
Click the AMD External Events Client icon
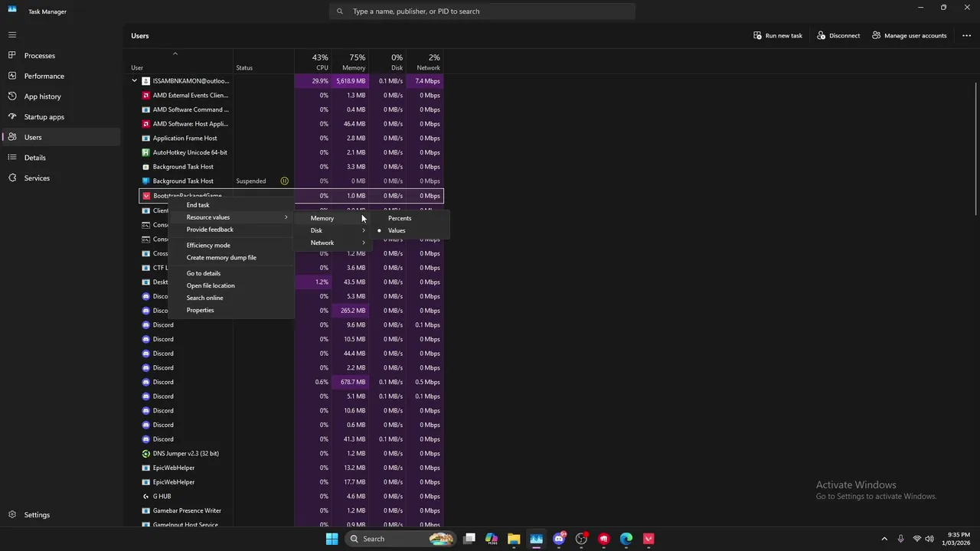tap(146, 95)
